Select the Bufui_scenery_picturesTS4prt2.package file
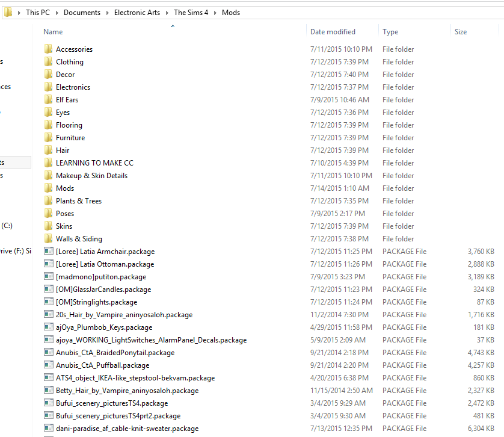The image size is (504, 437). [x=118, y=416]
